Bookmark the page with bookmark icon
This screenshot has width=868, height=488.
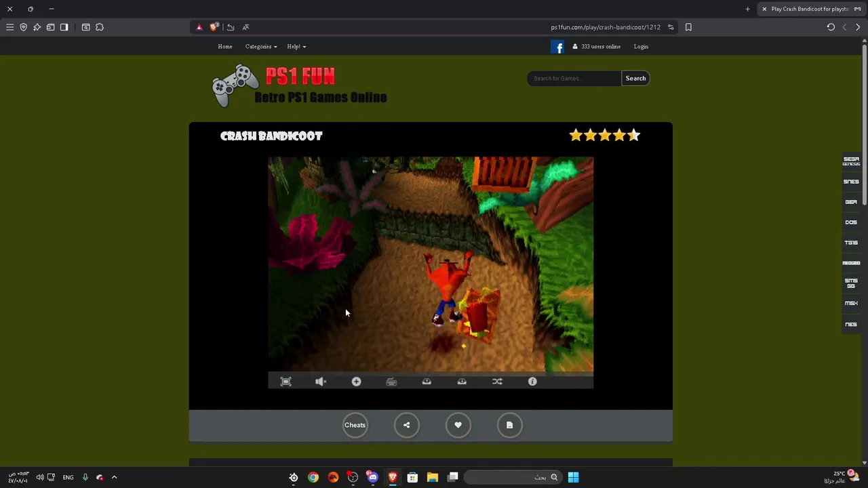(688, 27)
